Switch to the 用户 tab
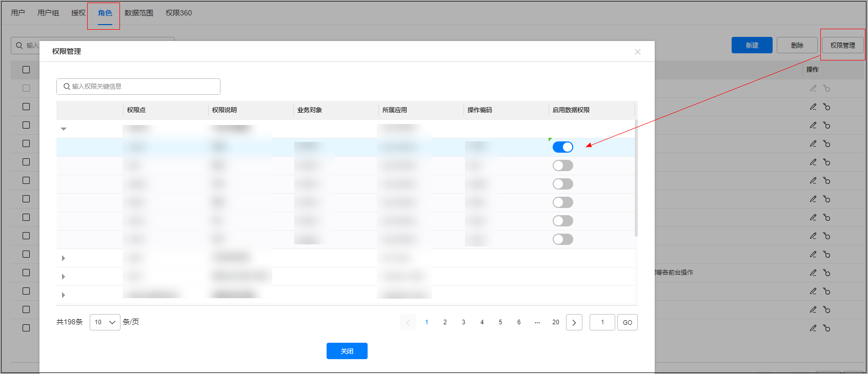The image size is (868, 374). click(18, 13)
